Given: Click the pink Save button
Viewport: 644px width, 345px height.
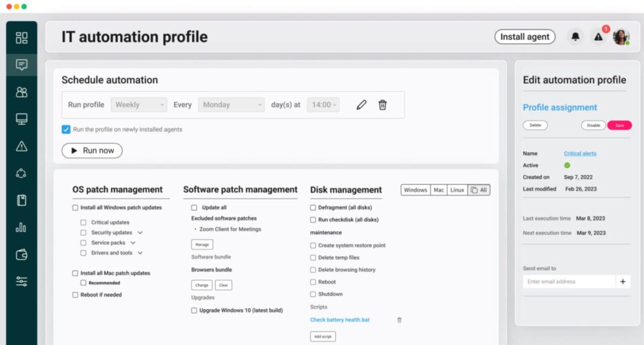Looking at the screenshot, I should pos(619,125).
